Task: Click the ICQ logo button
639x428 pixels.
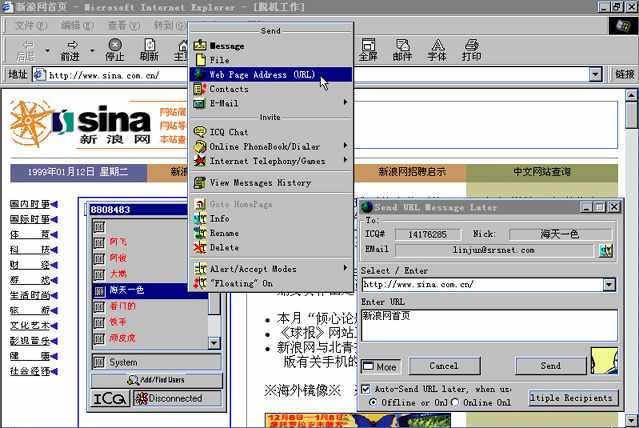Action: (x=110, y=398)
